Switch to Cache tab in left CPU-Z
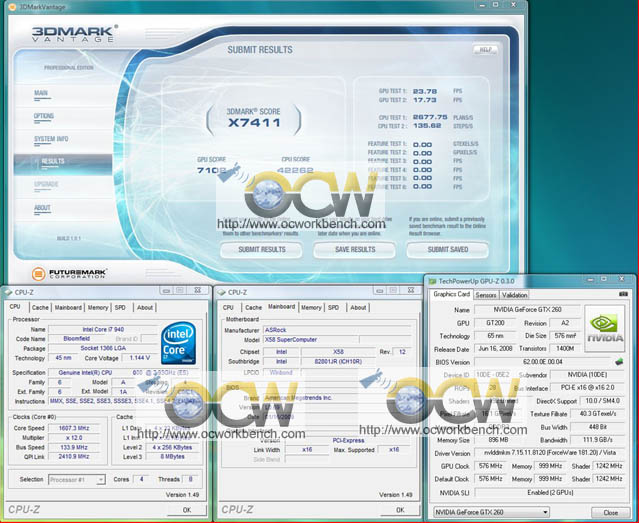 40,307
